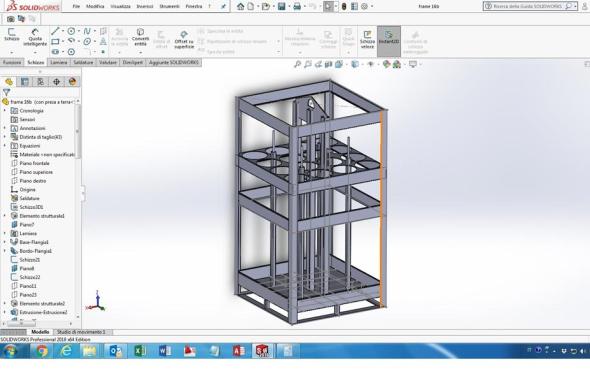The height and width of the screenshot is (390, 590).
Task: Open the DisplayManager appearance tab
Action: point(72,82)
